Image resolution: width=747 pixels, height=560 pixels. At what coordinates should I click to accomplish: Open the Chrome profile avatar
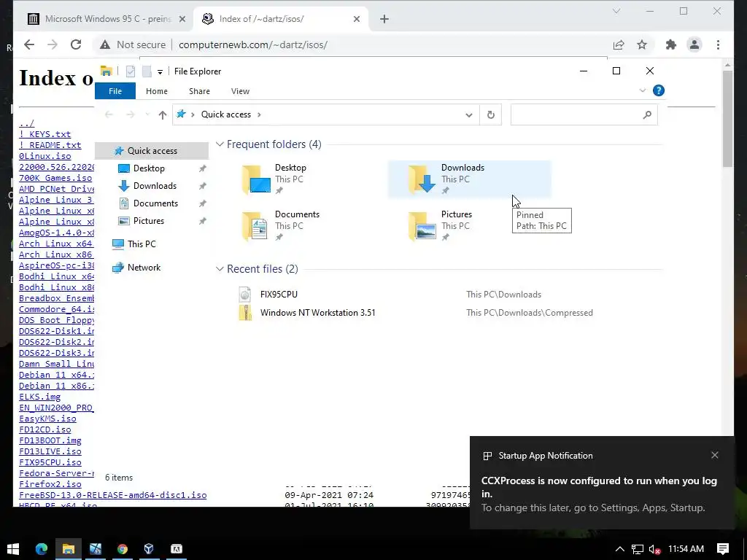click(694, 44)
